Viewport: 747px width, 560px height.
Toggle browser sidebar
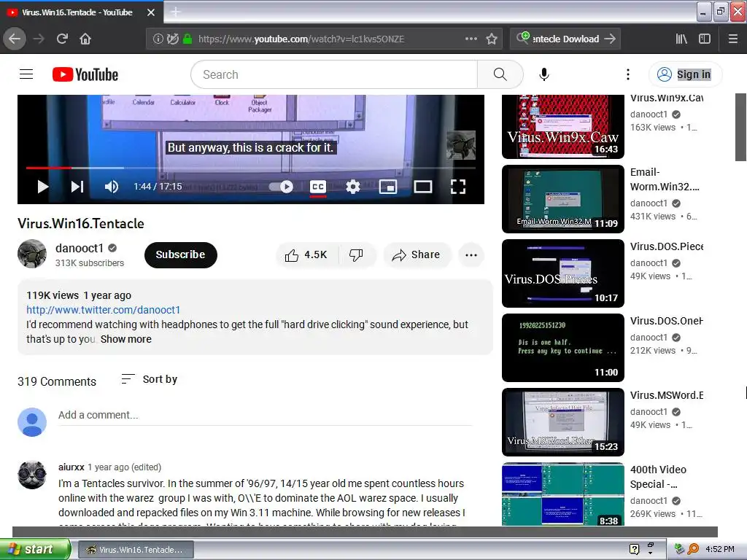705,39
